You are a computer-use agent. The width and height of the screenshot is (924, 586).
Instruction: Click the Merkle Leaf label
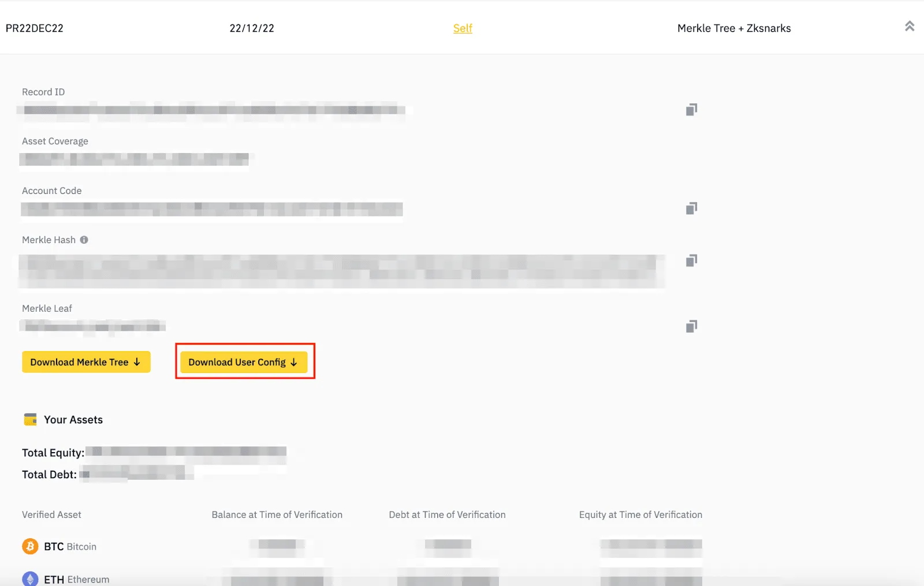coord(47,308)
